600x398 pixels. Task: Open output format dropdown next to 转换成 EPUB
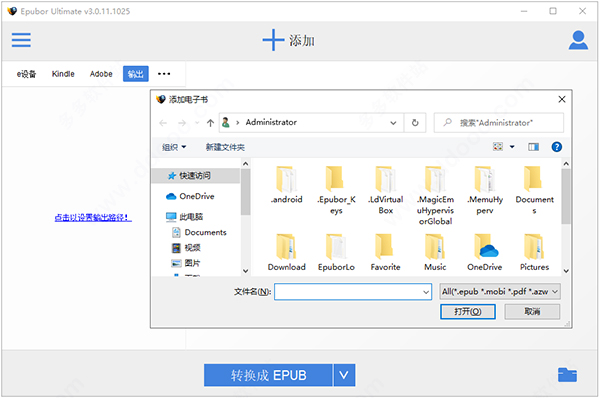click(344, 375)
